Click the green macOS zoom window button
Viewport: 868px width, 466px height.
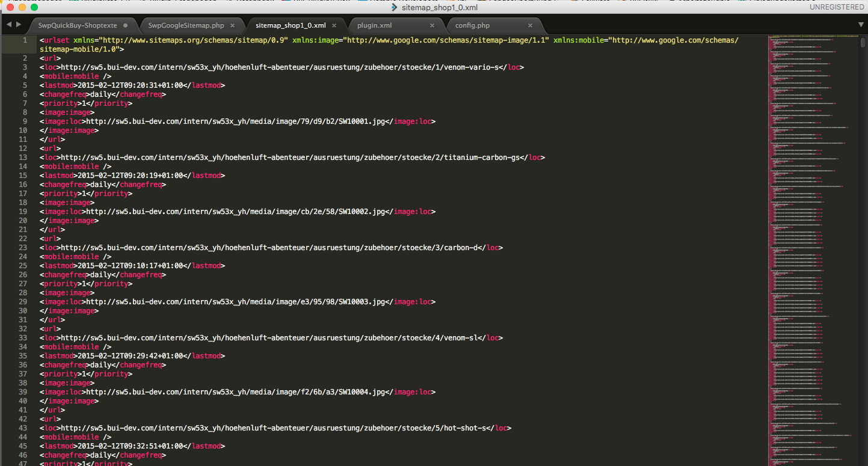34,7
